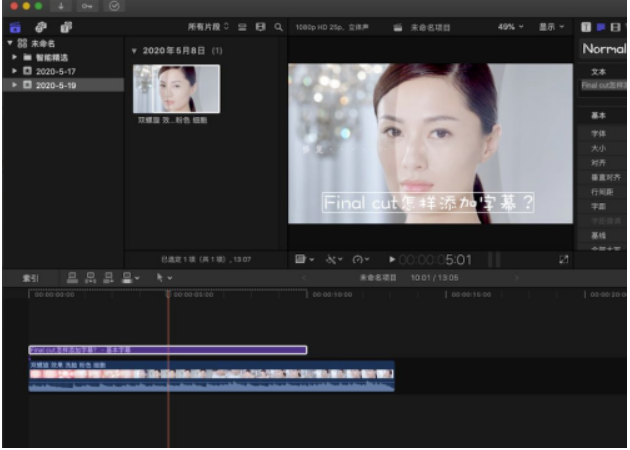This screenshot has width=630, height=450.
Task: Expand the 2020-5-19 event
Action: (14, 85)
